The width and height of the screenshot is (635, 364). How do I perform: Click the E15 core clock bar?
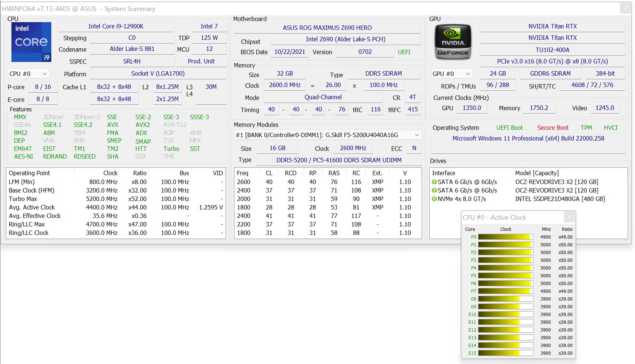505,353
